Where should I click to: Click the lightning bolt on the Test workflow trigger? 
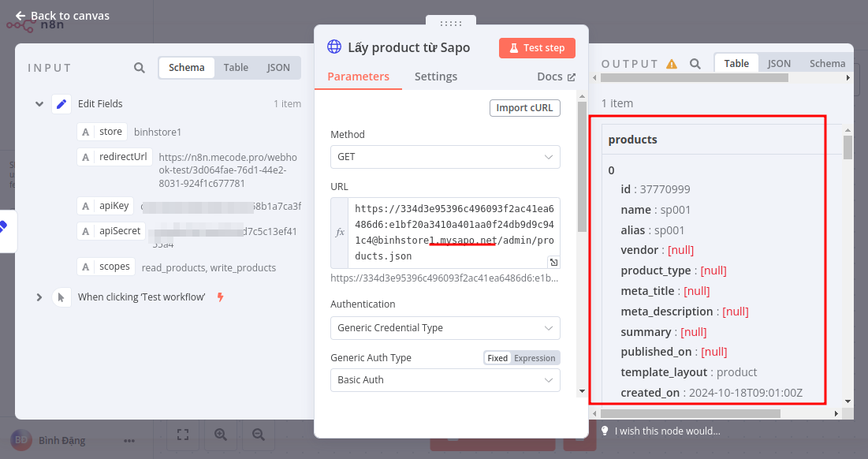219,297
